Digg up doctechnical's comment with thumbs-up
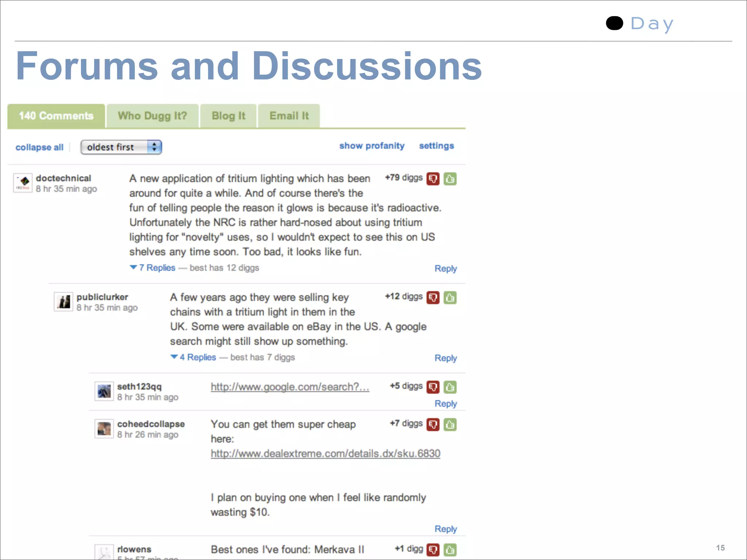The width and height of the screenshot is (747, 560). click(450, 179)
